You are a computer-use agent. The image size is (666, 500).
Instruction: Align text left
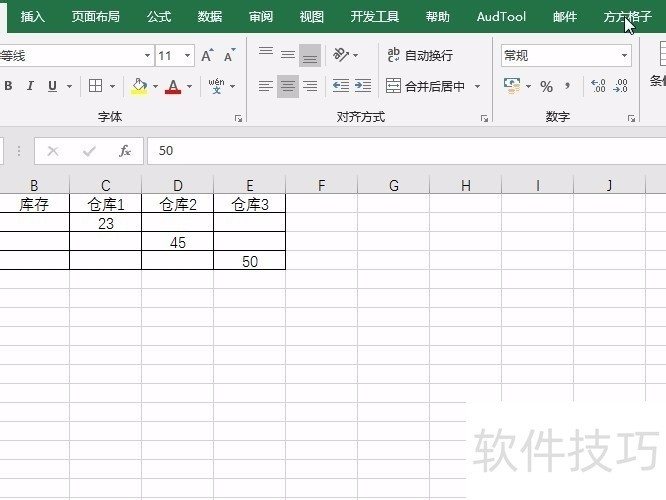tap(266, 86)
